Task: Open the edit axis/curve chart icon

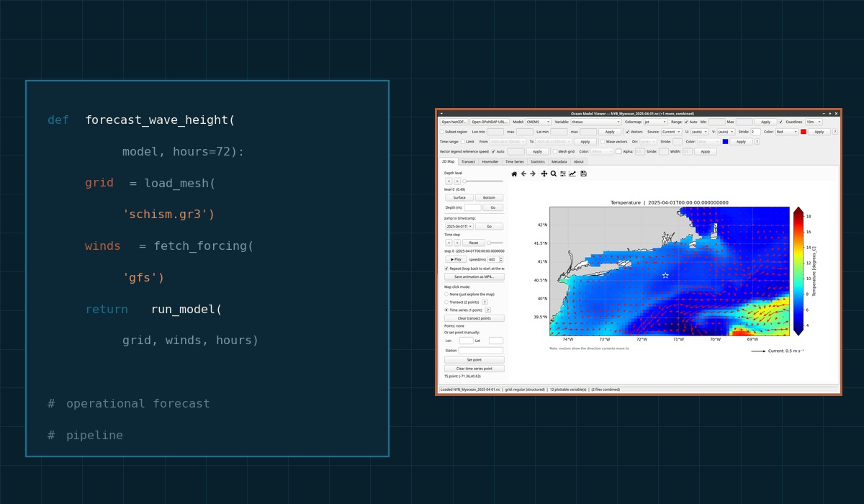Action: coord(572,174)
